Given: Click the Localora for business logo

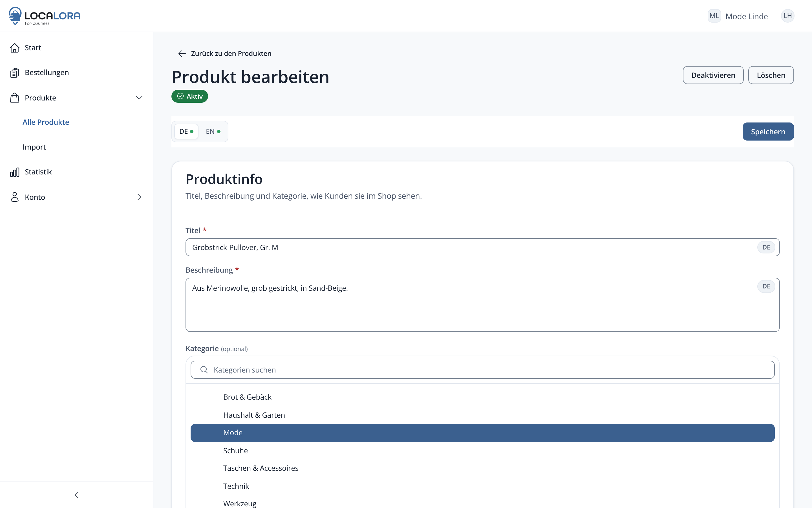Looking at the screenshot, I should [45, 16].
